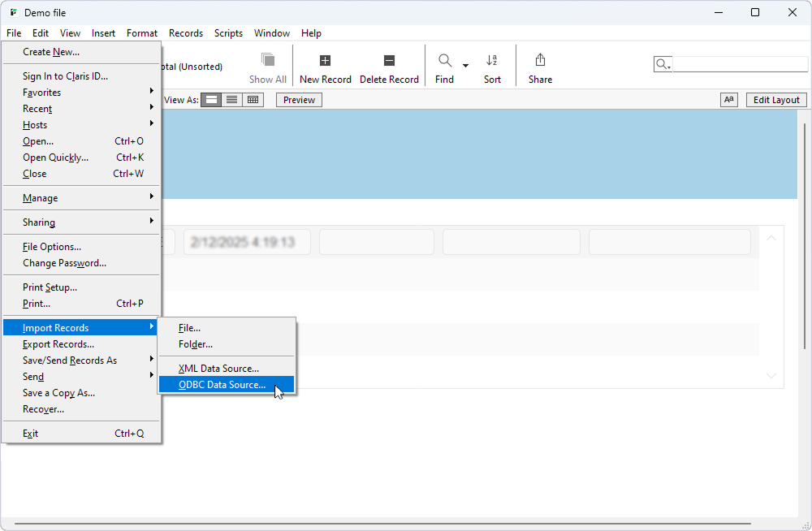Expand the Manage submenu

(x=151, y=196)
